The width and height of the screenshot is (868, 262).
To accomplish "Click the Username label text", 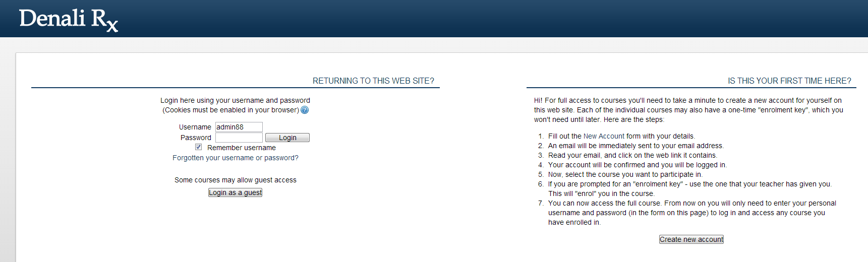I will (x=195, y=127).
